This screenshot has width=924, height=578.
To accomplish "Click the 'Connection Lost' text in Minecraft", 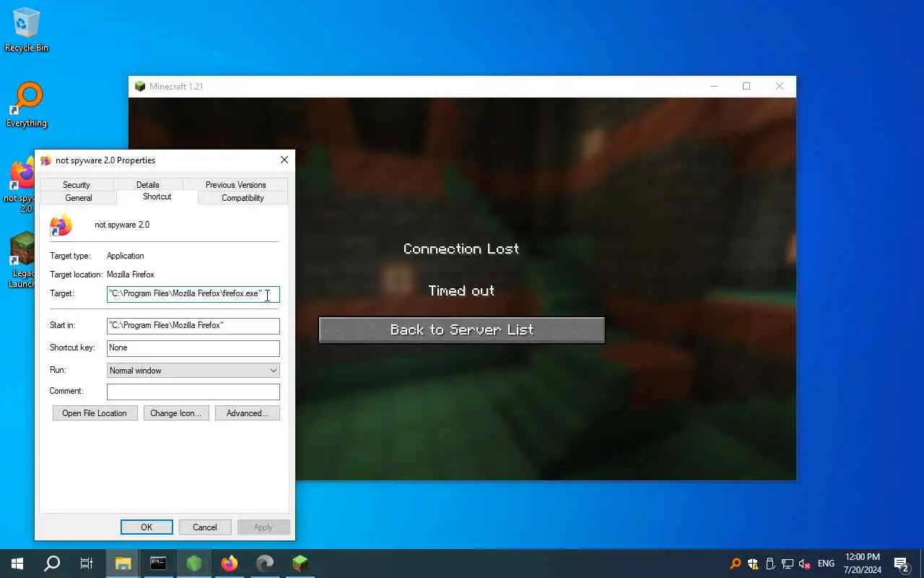I will click(x=461, y=249).
